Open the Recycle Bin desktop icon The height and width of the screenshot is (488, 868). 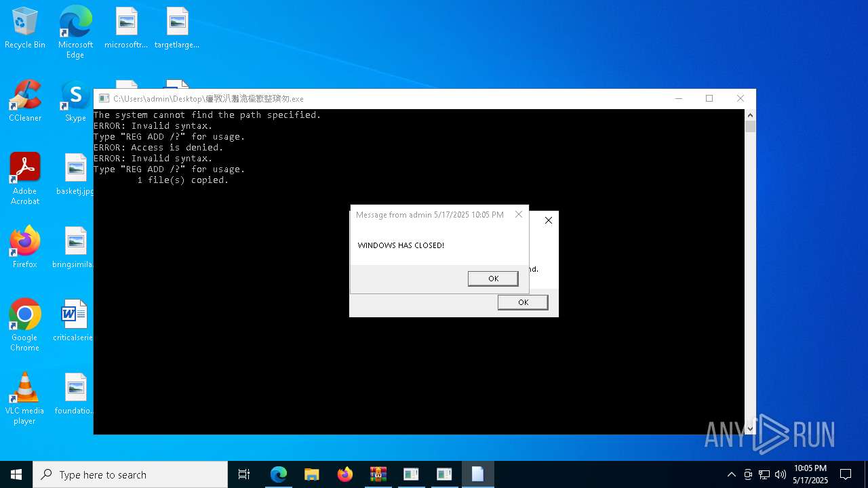(x=25, y=28)
